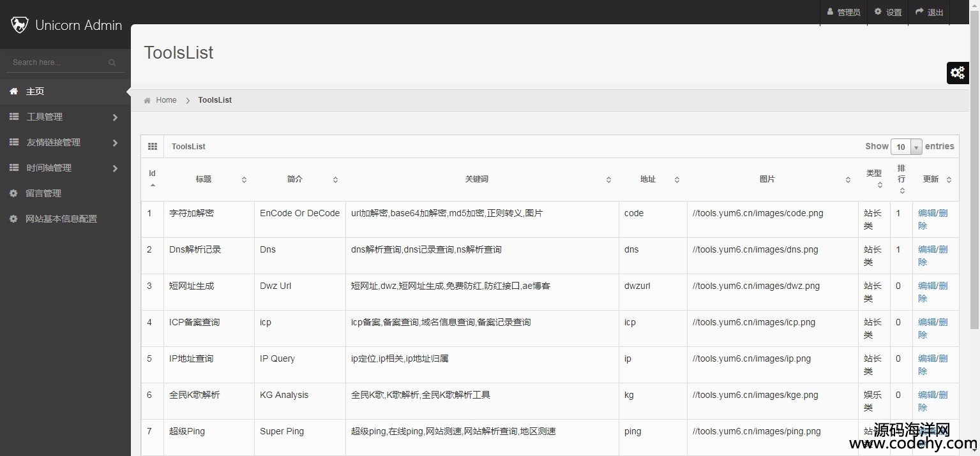980x456 pixels.
Task: Expand the 工具管理 submenu chevron
Action: [x=115, y=117]
